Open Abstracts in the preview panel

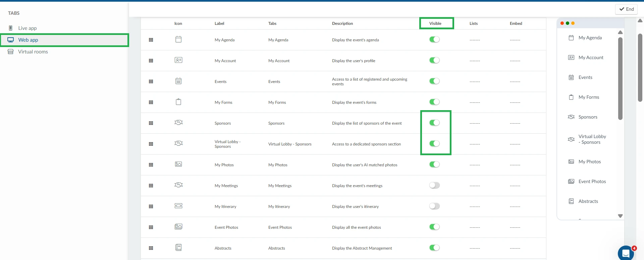(x=588, y=201)
